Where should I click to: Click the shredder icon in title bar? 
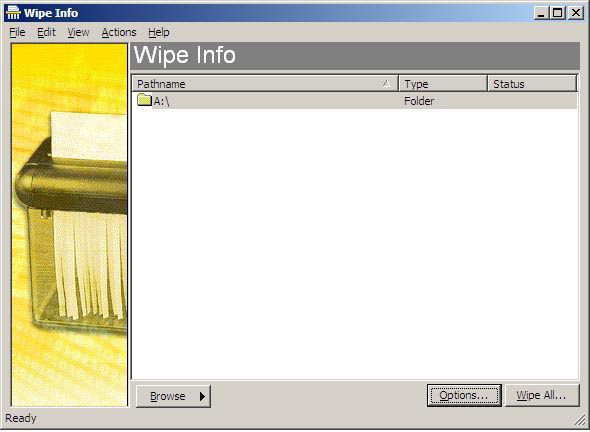pyautogui.click(x=13, y=13)
